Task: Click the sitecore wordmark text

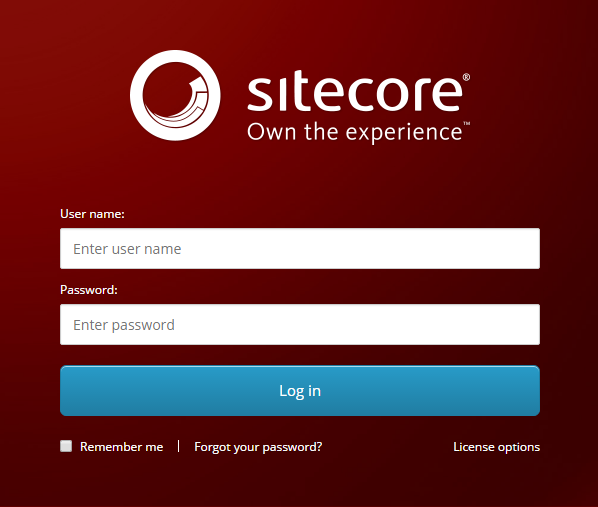Action: tap(355, 91)
